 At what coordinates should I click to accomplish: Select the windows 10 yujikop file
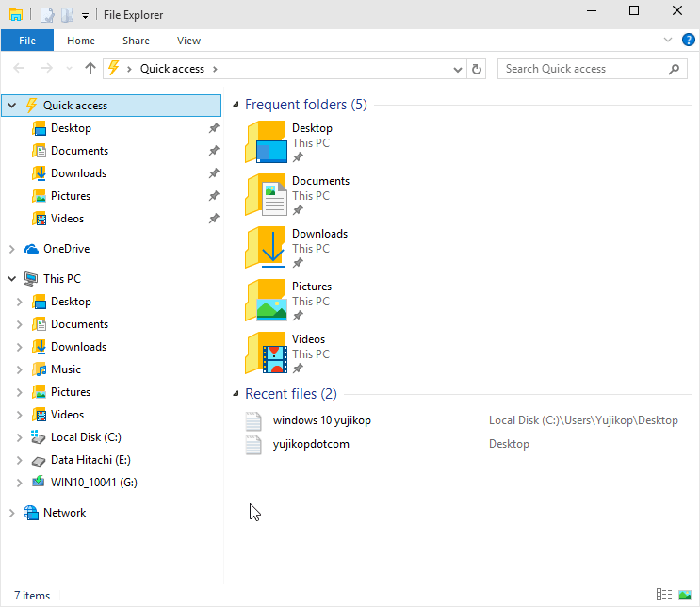tap(322, 420)
